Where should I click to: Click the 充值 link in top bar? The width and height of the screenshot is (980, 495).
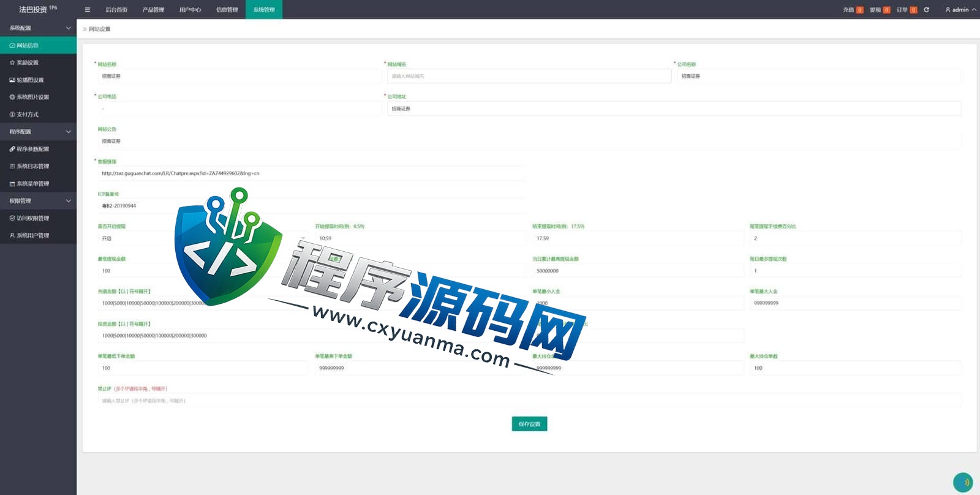click(848, 10)
